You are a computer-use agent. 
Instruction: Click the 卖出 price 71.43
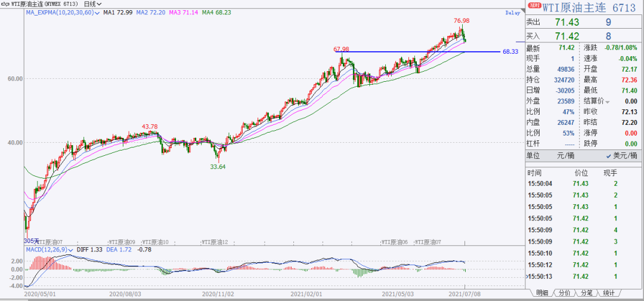point(566,22)
